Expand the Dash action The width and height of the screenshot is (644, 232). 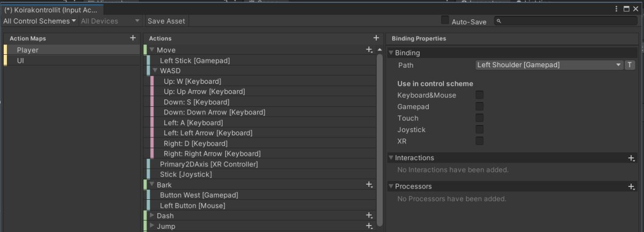(x=152, y=215)
